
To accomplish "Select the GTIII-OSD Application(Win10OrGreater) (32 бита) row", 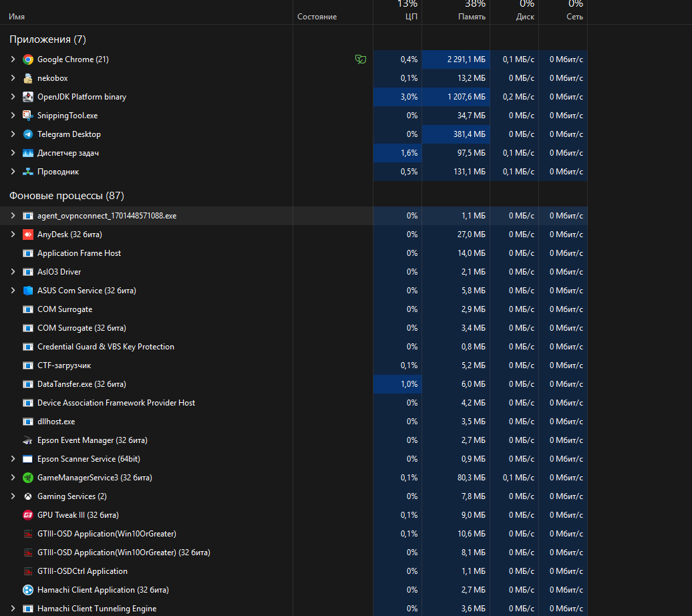I will [293, 553].
